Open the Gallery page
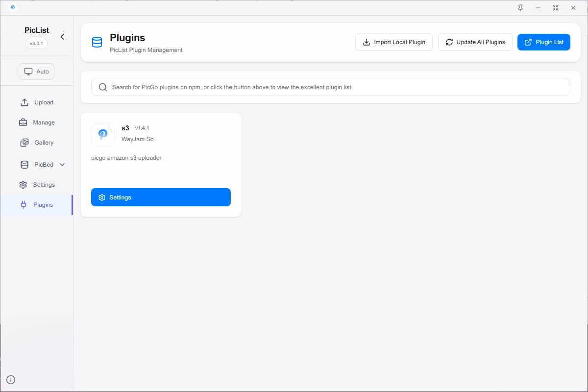Image resolution: width=588 pixels, height=392 pixels. (x=37, y=143)
